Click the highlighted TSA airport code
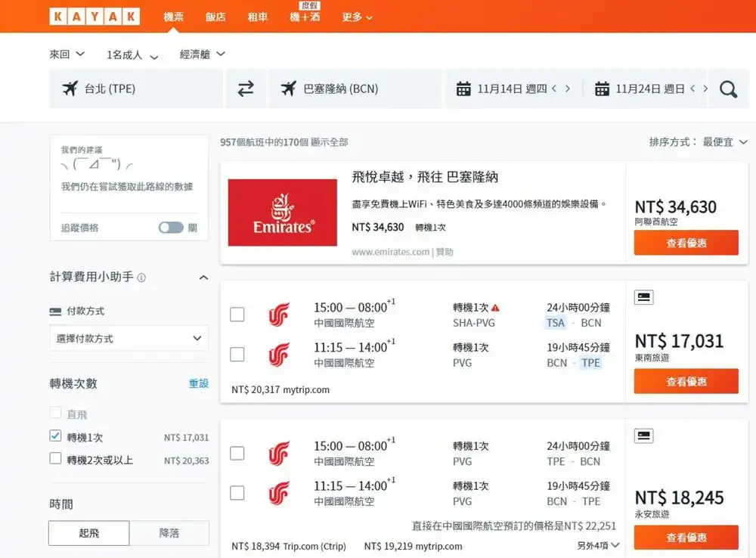This screenshot has width=756, height=558. (x=555, y=323)
